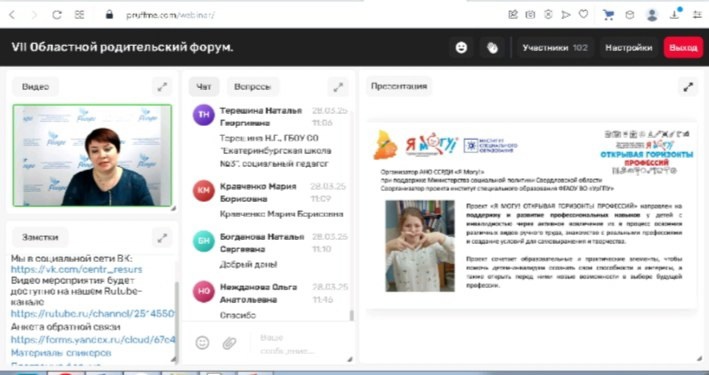Expand the Презентация panel to fullscreen

tap(688, 87)
